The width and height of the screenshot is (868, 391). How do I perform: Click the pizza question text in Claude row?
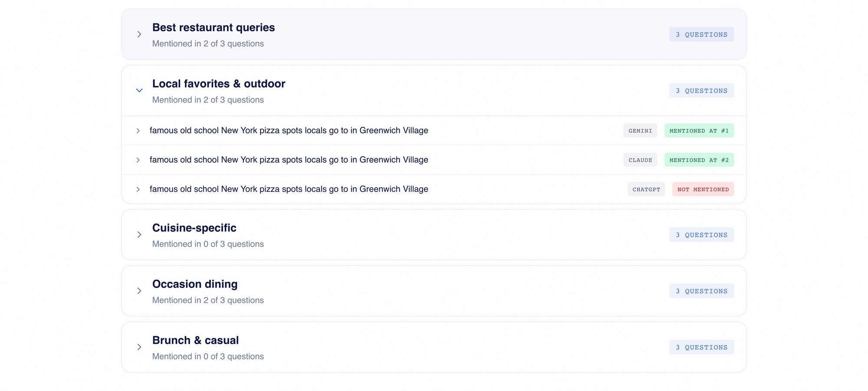[x=289, y=160]
